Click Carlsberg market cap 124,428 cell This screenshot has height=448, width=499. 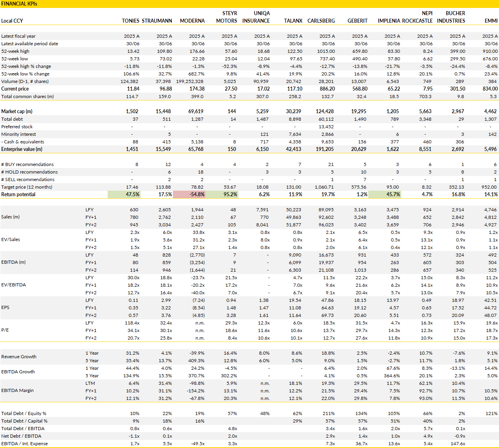[325, 112]
